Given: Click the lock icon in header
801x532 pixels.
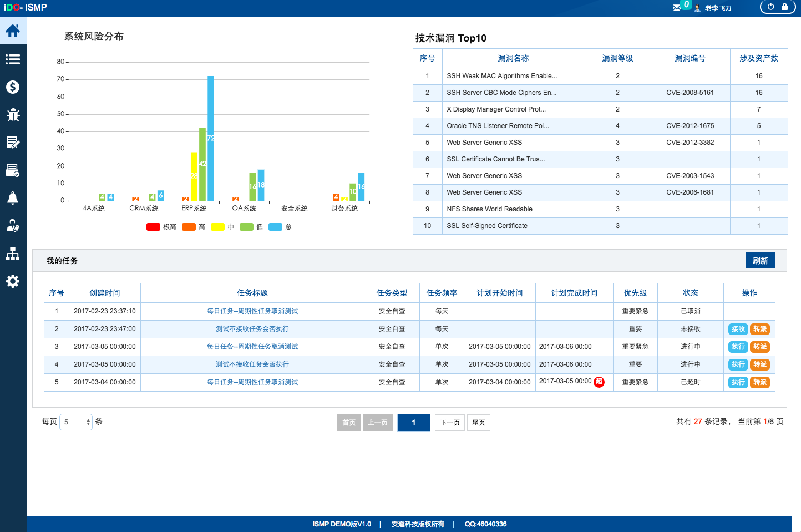Looking at the screenshot, I should pyautogui.click(x=784, y=7).
